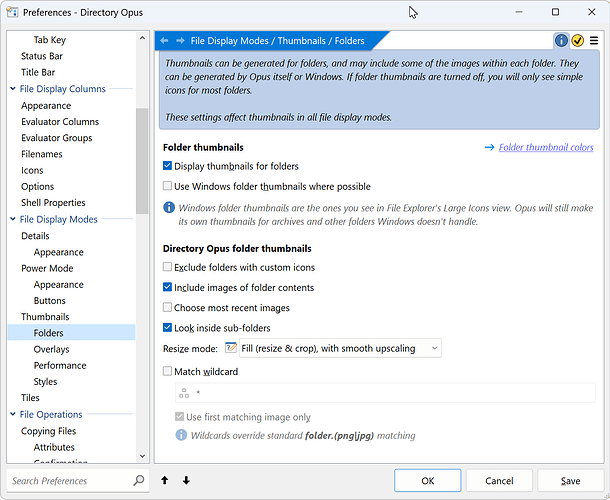Click the Resize mode edit icon
The width and height of the screenshot is (610, 500).
[231, 347]
